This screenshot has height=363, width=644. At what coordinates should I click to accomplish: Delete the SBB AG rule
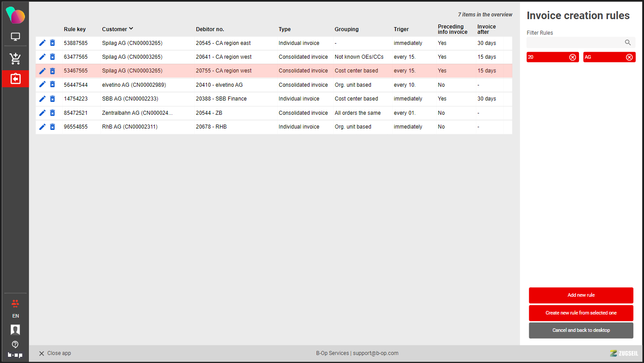click(52, 99)
